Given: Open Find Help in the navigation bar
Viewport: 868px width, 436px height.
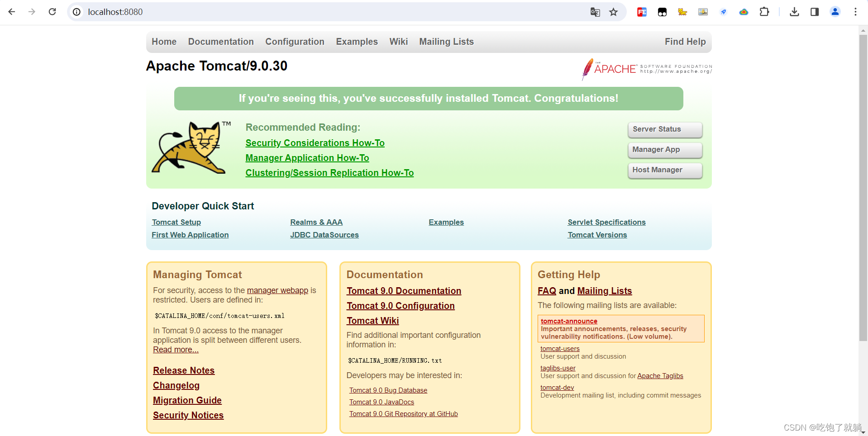Looking at the screenshot, I should coord(685,42).
